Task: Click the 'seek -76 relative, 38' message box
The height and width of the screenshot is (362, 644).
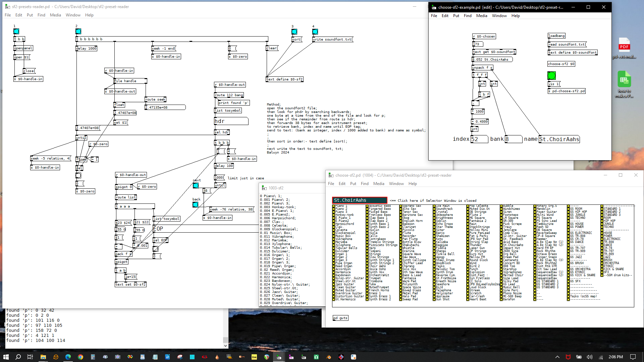Action: (x=232, y=209)
